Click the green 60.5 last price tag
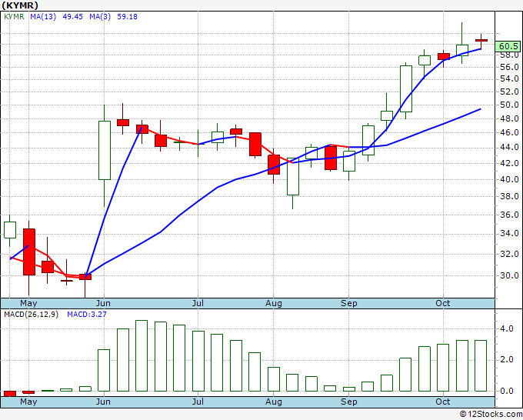 click(x=508, y=46)
